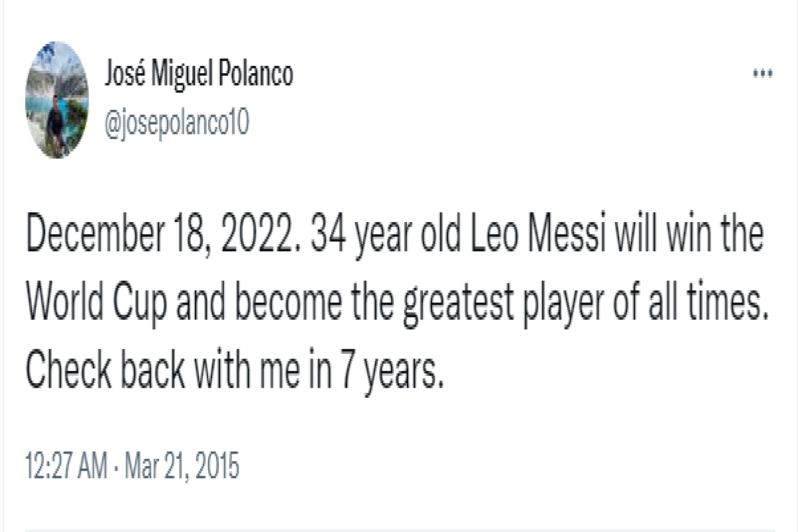
Task: Click the 12:27 AM timestamp
Action: tap(65, 467)
